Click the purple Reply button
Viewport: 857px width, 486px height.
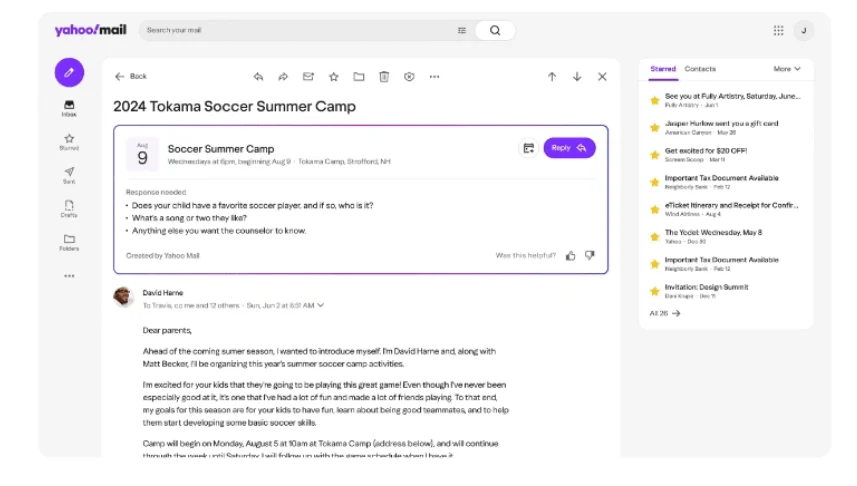click(569, 148)
